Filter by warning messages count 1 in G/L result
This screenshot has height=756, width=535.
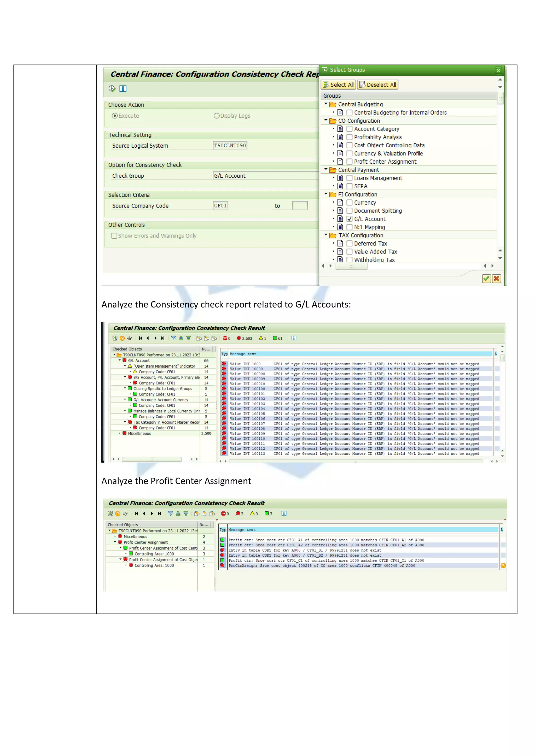click(x=263, y=338)
